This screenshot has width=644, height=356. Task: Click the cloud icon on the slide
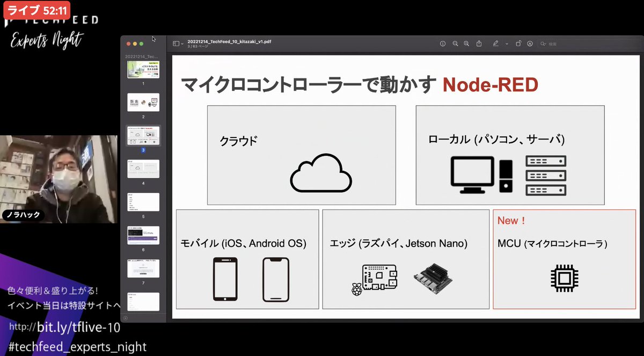pos(321,172)
